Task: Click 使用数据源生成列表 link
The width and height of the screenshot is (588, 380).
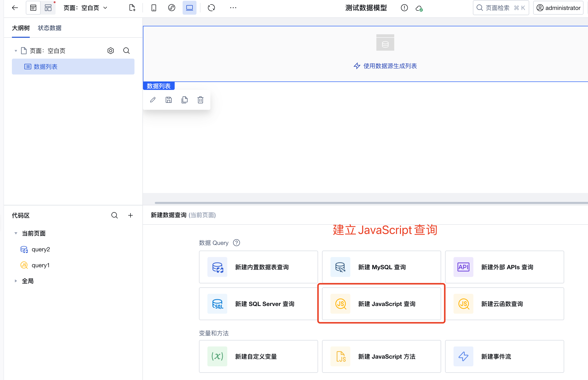Action: pyautogui.click(x=385, y=66)
